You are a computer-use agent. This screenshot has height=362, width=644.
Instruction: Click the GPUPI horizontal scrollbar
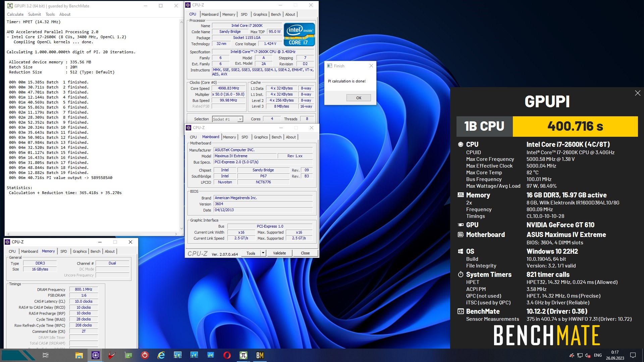92,234
